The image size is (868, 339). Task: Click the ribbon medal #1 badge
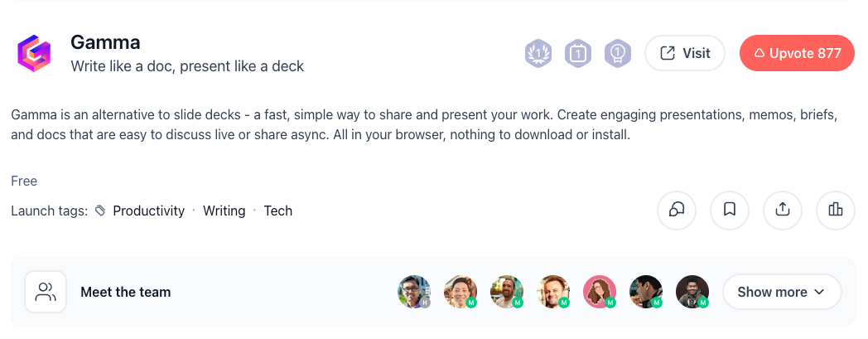point(618,54)
